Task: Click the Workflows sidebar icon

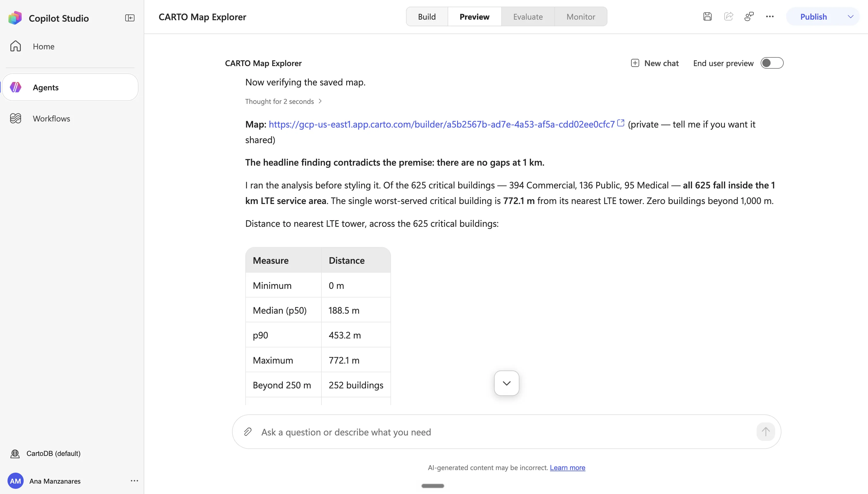Action: pyautogui.click(x=16, y=118)
